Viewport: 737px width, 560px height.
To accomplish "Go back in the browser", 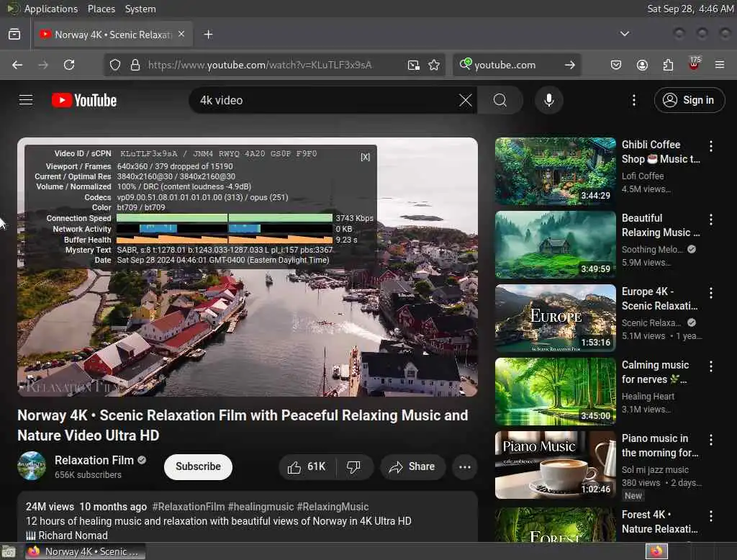I will 17,65.
